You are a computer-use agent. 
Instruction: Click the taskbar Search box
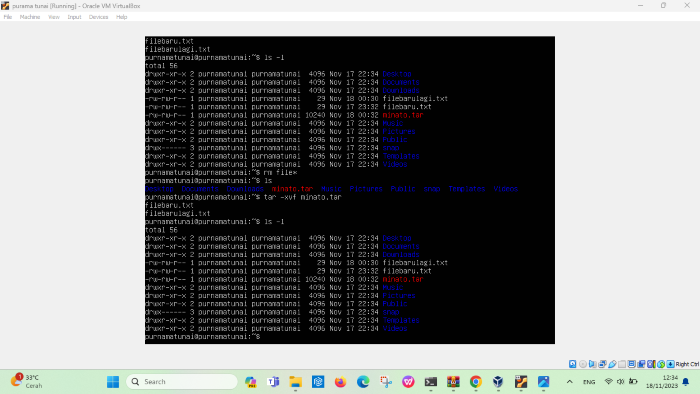coord(182,382)
